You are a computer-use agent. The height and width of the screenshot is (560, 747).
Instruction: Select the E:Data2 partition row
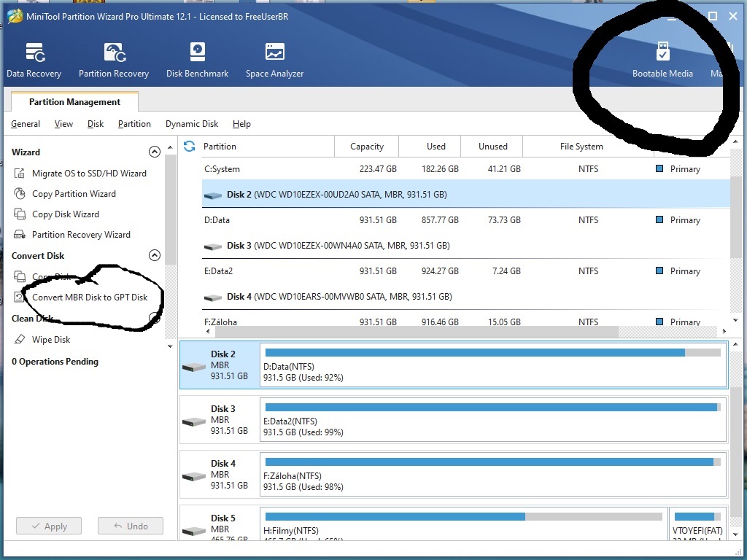[465, 271]
